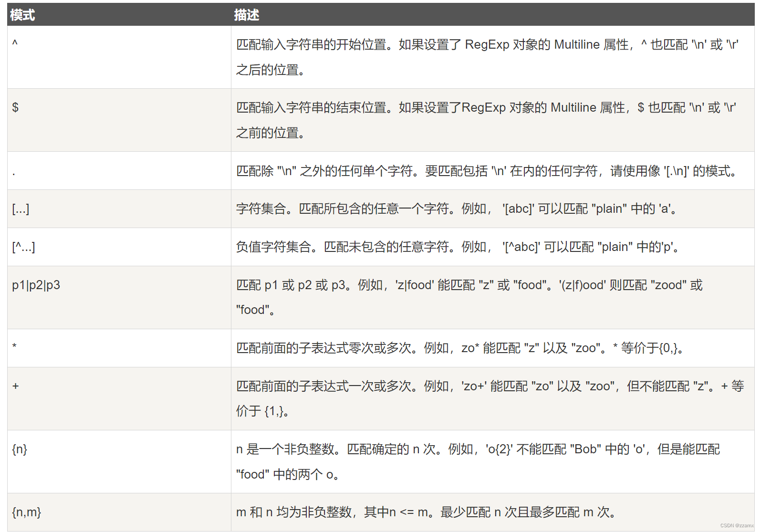
Task: Click description '匹配 p1 或 p2 或 p3'
Action: click(493, 298)
